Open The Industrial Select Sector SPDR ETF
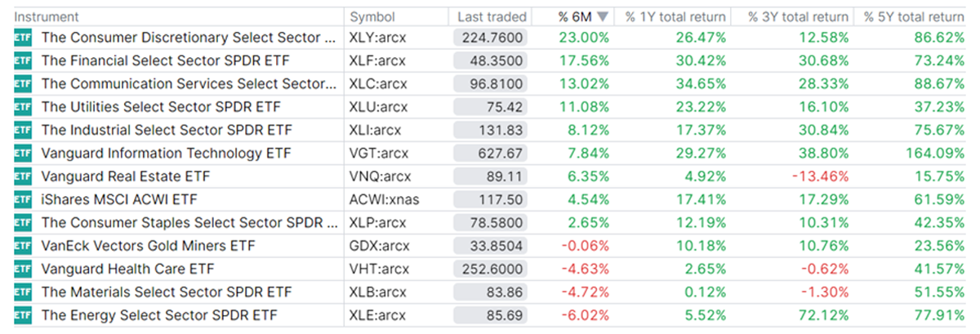This screenshot has height=334, width=980. point(166,130)
